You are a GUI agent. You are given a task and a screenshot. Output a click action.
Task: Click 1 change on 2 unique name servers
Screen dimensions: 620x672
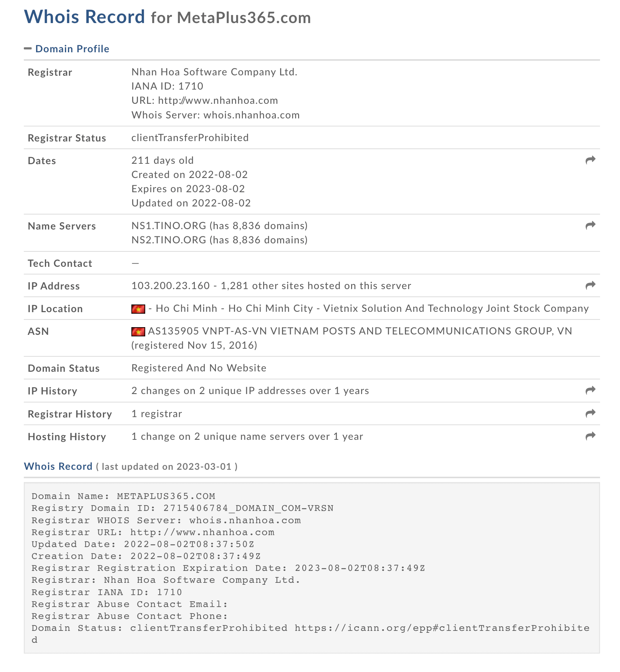247,436
